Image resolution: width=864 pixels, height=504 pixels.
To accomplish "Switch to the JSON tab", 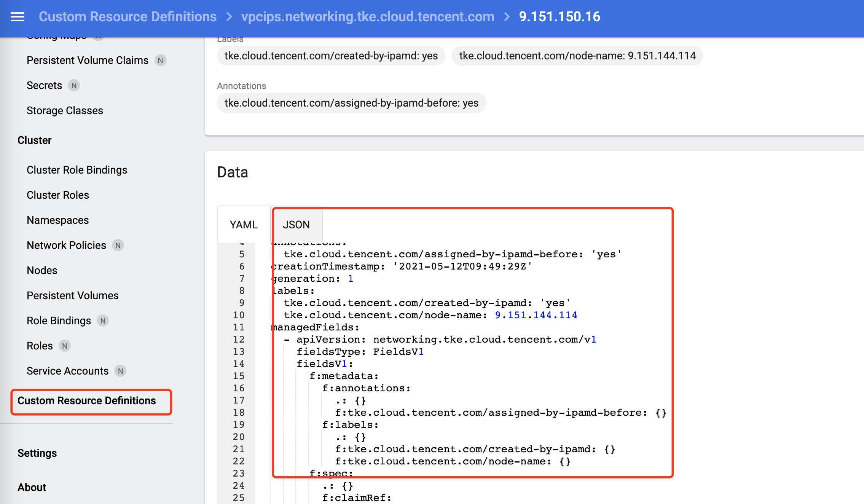I will click(297, 225).
